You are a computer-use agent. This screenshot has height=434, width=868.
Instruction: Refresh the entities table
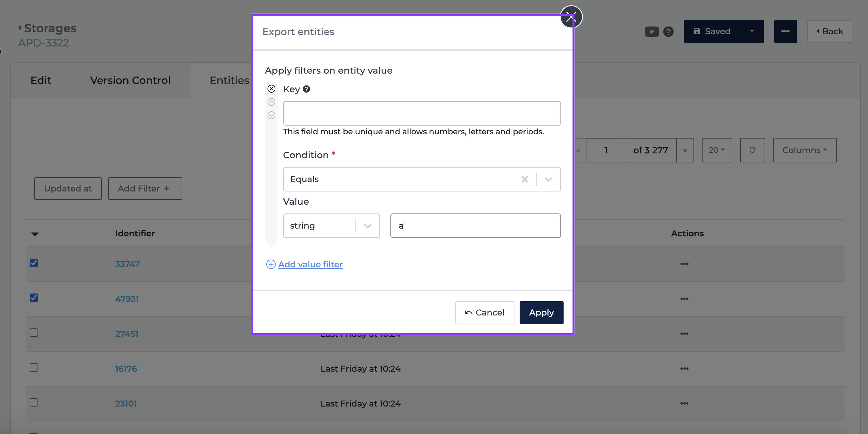752,150
